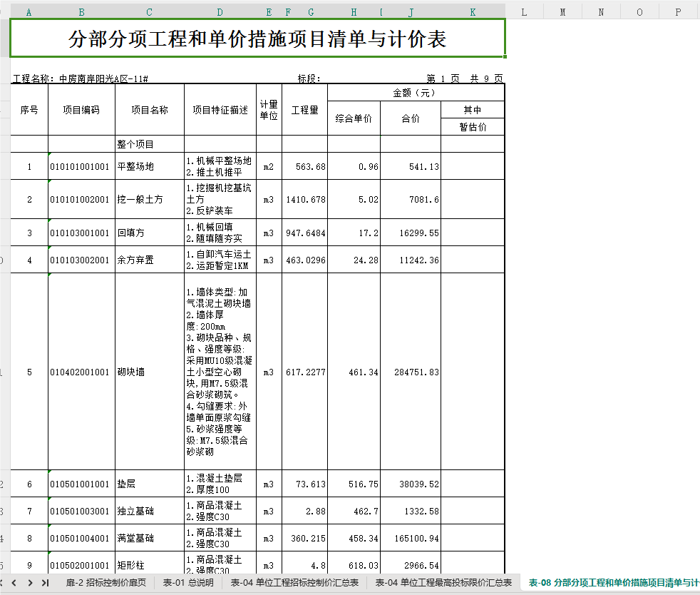
Task: Select the 暂估价 header cell
Action: [473, 127]
